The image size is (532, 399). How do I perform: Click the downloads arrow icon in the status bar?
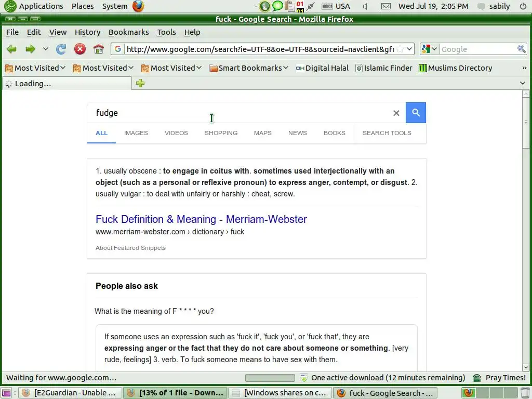[304, 378]
